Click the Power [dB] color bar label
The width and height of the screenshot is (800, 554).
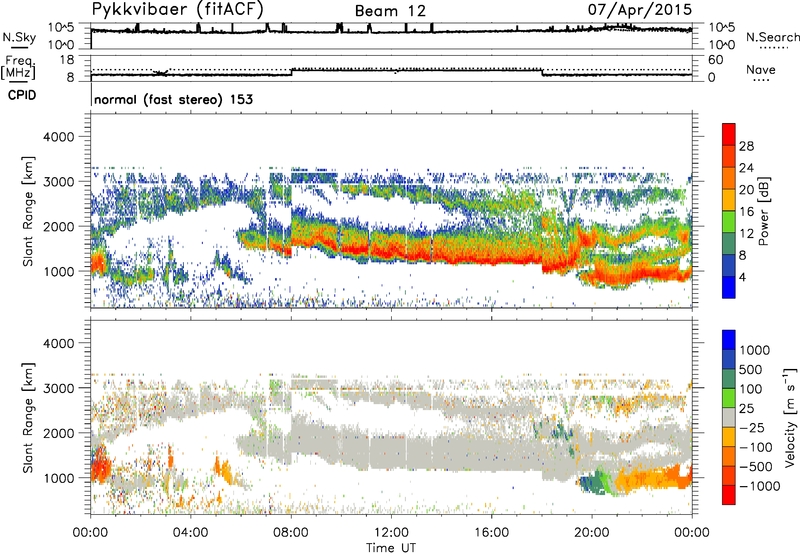[764, 211]
